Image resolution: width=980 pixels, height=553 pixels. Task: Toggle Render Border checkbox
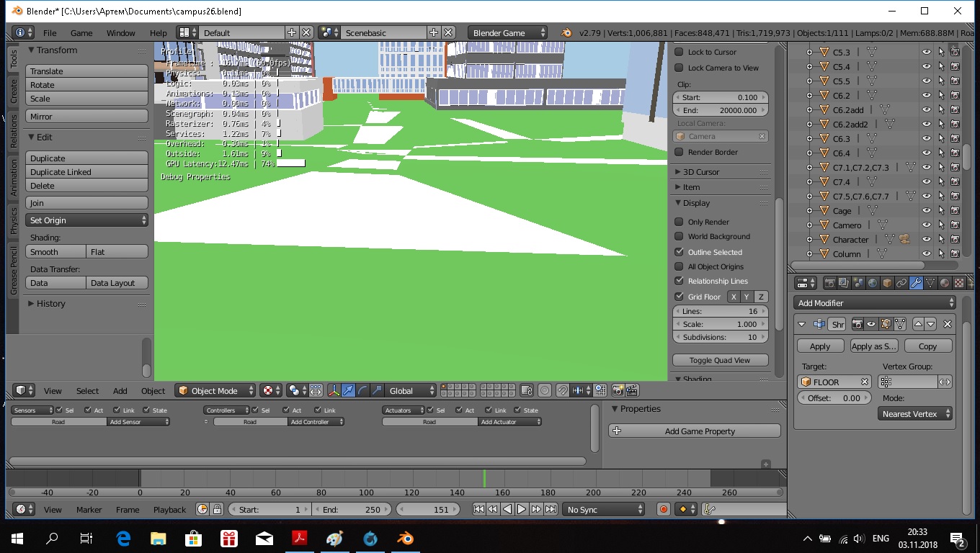click(679, 152)
